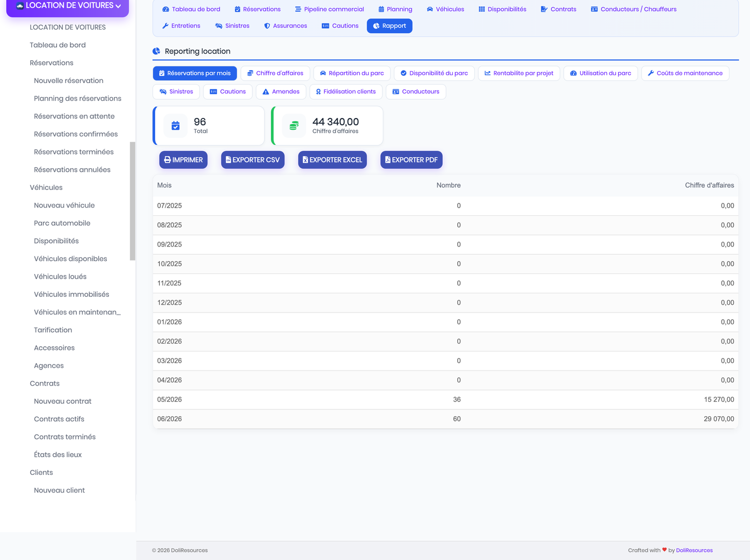Expand the LOCATION DE VOITURES dropdown menu
This screenshot has height=560, width=750.
coord(67,6)
